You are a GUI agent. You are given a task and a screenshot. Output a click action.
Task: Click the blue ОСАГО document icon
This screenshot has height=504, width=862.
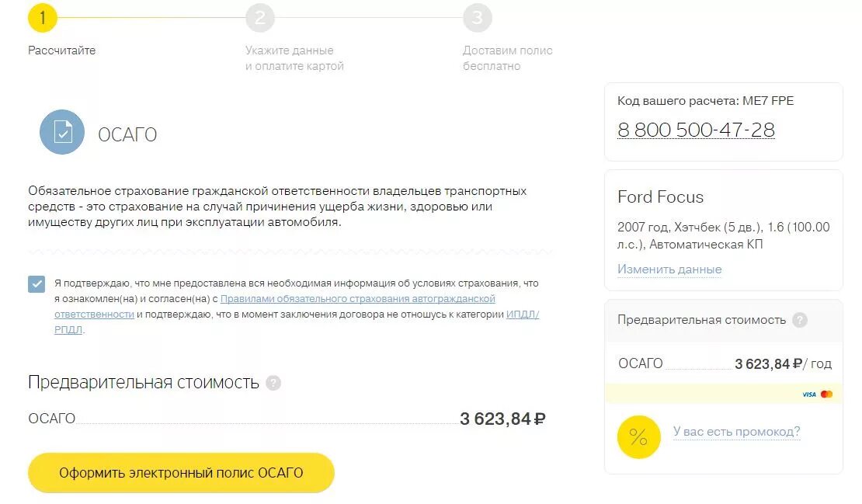click(x=62, y=132)
